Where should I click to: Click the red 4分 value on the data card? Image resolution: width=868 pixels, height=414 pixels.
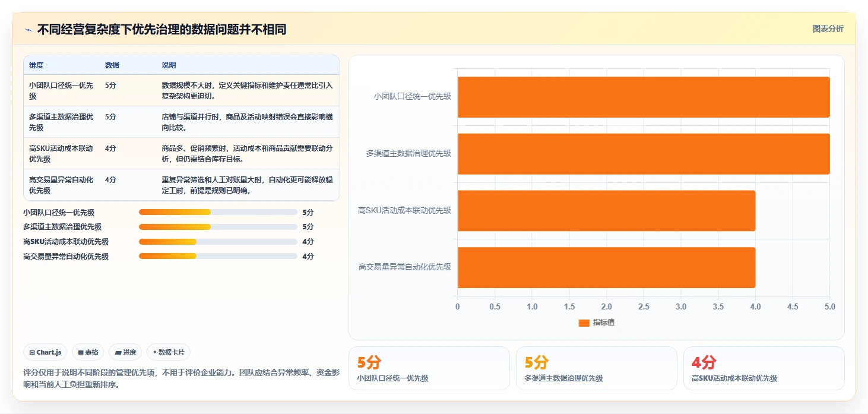coord(704,362)
